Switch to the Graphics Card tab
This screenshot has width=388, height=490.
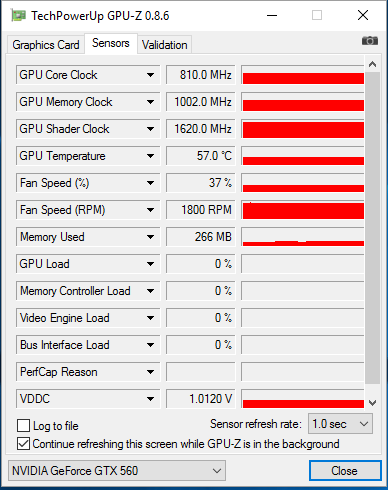[x=46, y=45]
